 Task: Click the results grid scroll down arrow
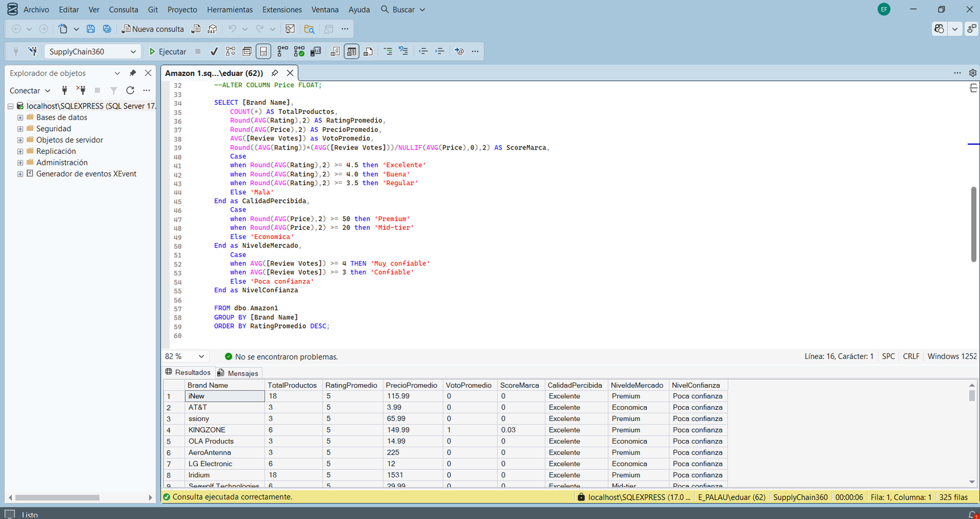point(972,482)
